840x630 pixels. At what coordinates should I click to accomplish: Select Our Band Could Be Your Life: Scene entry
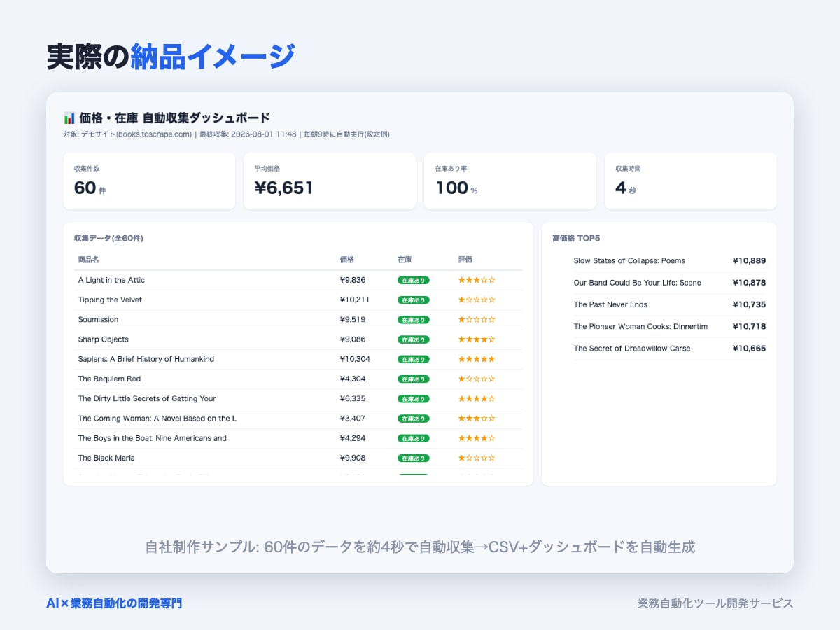637,283
